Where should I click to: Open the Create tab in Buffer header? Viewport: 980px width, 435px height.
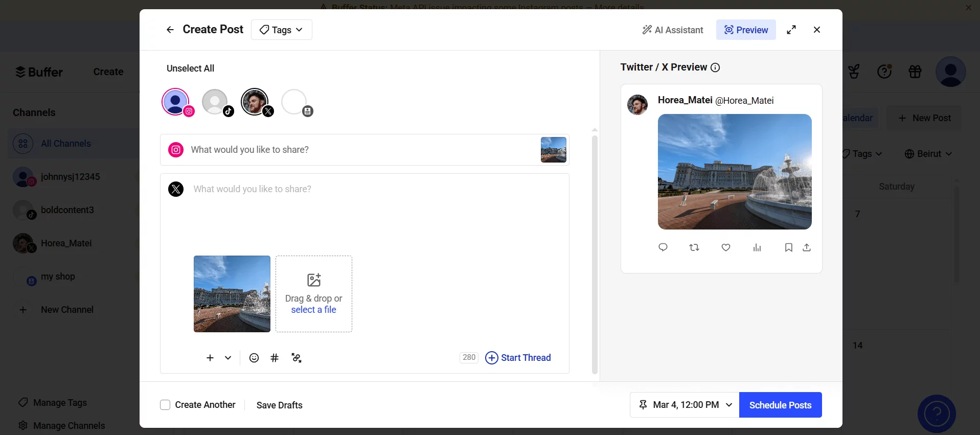point(108,72)
